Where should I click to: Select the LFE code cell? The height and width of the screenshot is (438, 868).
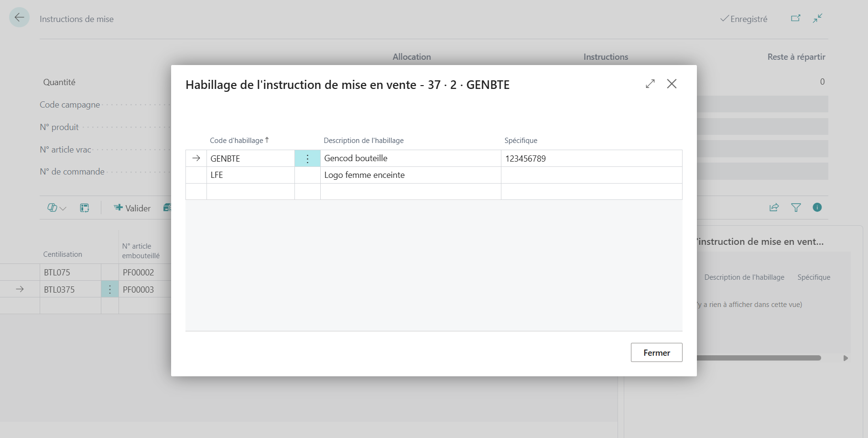(x=250, y=175)
